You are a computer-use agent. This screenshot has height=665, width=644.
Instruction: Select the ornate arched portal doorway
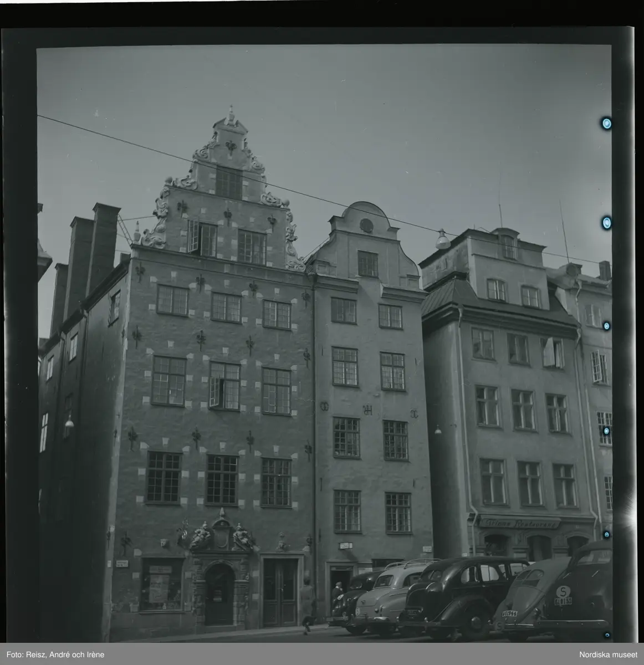pos(220,593)
